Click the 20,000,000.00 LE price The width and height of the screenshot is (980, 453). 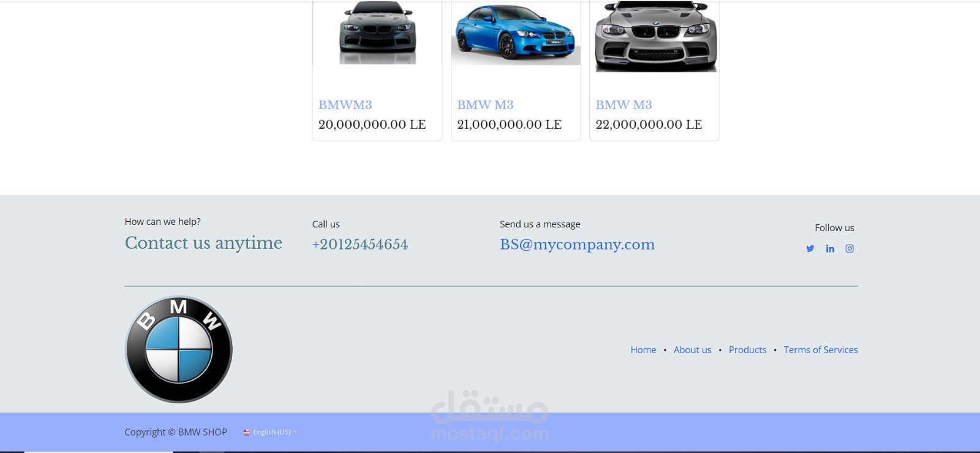coord(372,124)
